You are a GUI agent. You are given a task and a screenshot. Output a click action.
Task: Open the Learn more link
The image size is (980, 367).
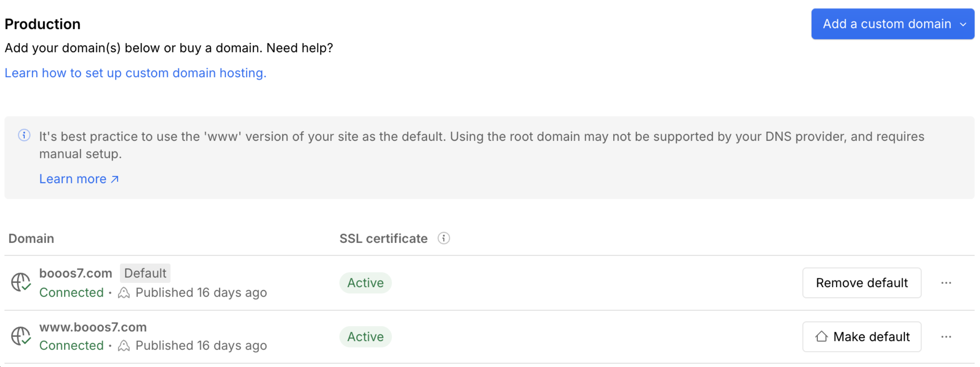point(79,179)
